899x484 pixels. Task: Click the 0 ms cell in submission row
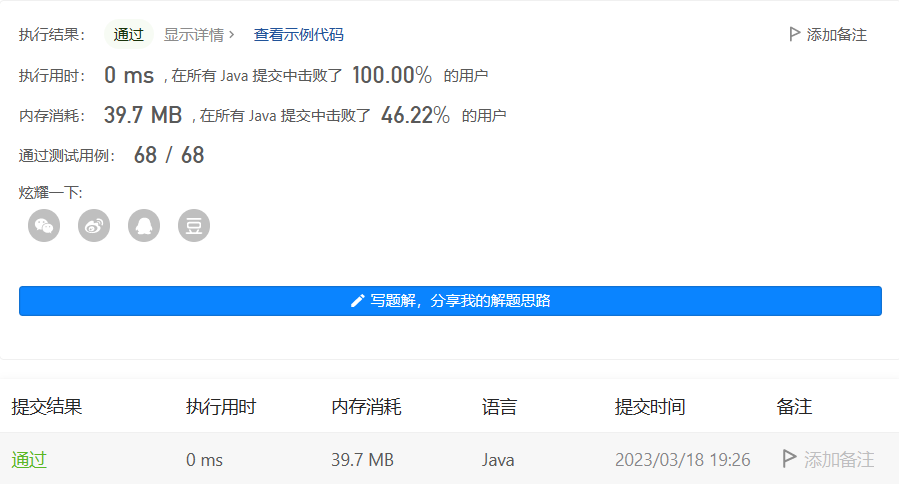pyautogui.click(x=204, y=460)
